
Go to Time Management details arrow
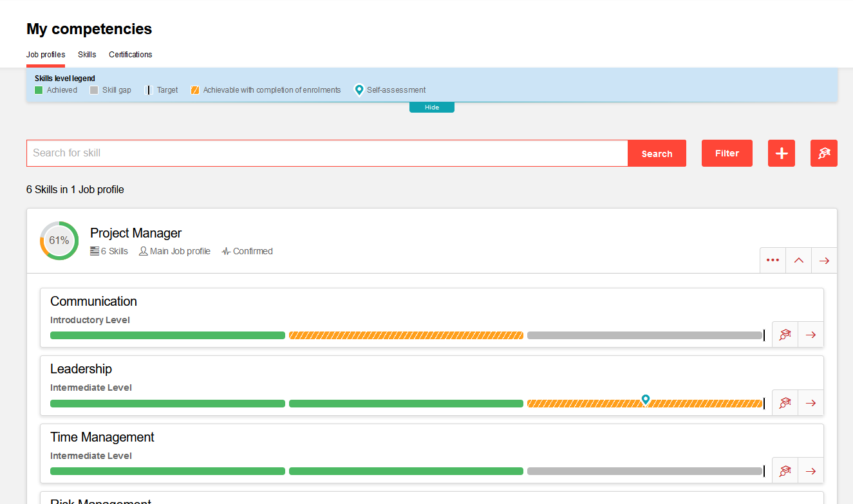click(x=811, y=471)
